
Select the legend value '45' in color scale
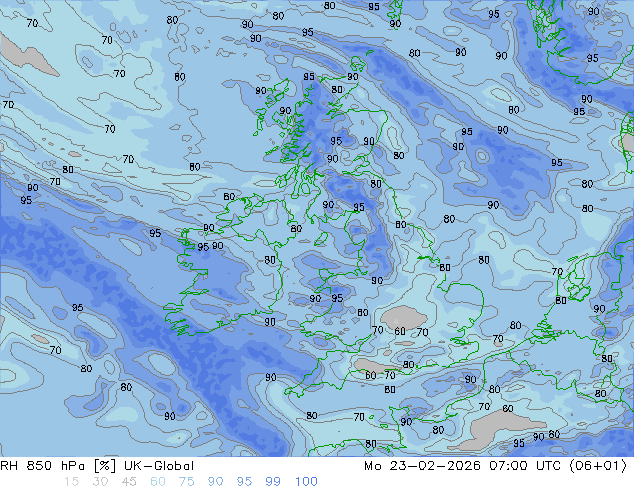pos(129,482)
